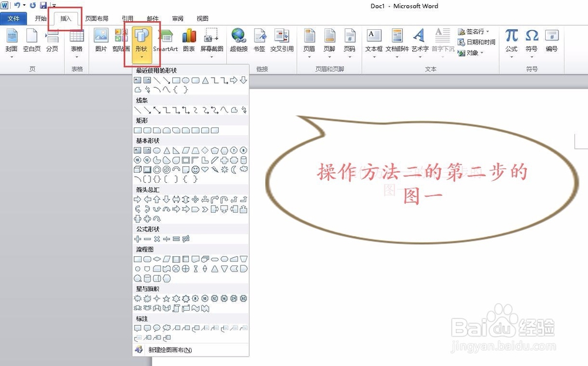Select the cloud callout shape

tap(166, 328)
